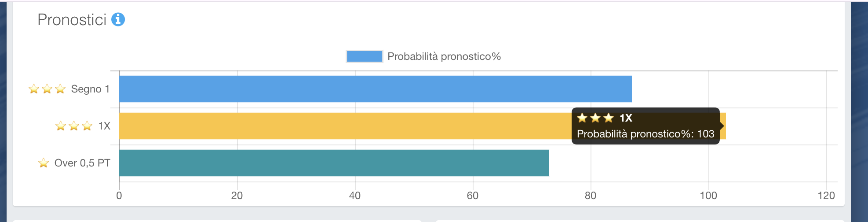Click the Pronostici heading
This screenshot has height=222, width=868.
tap(72, 20)
